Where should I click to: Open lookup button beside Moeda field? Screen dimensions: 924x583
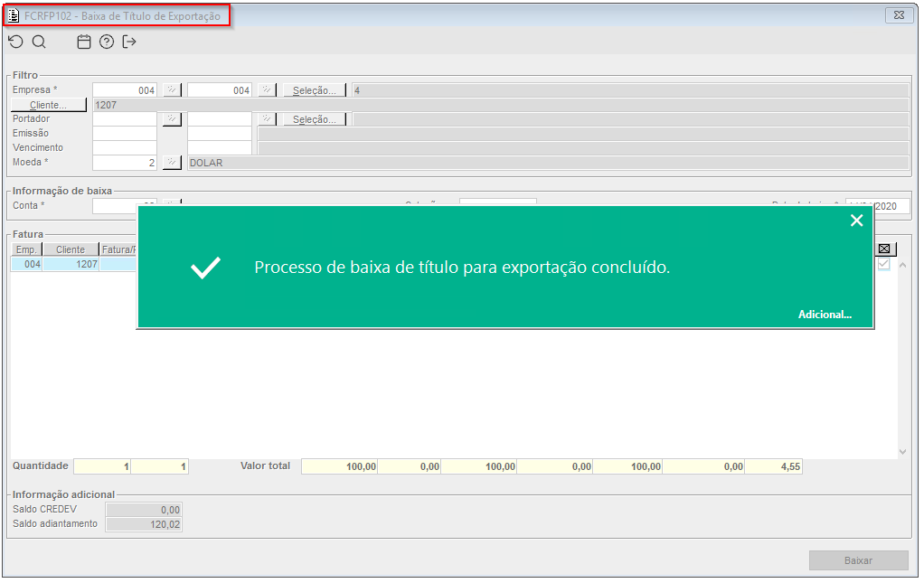point(172,163)
